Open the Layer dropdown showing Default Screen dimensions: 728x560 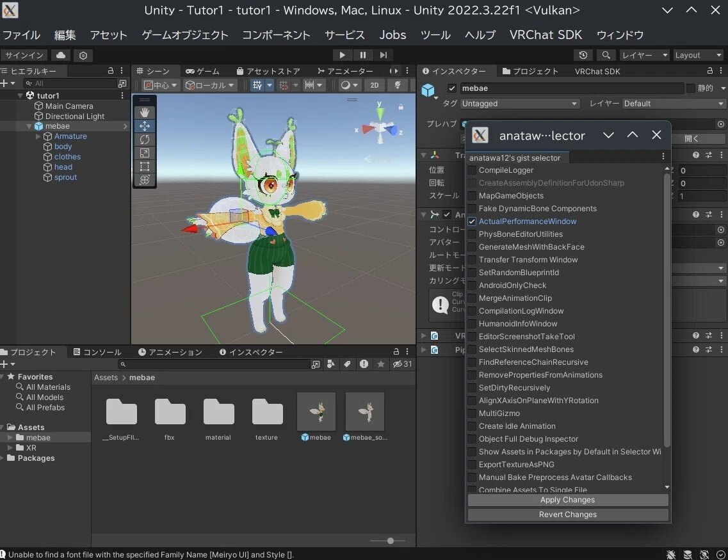click(x=674, y=104)
